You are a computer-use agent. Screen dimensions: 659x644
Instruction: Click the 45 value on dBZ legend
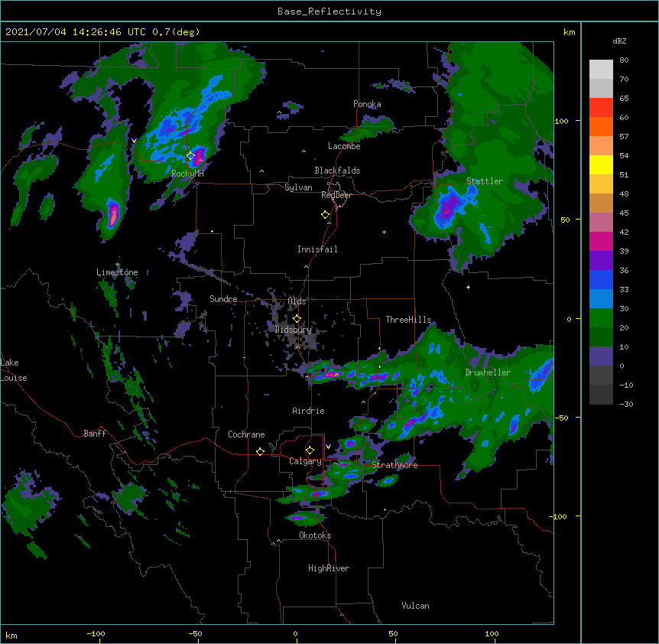click(x=624, y=213)
